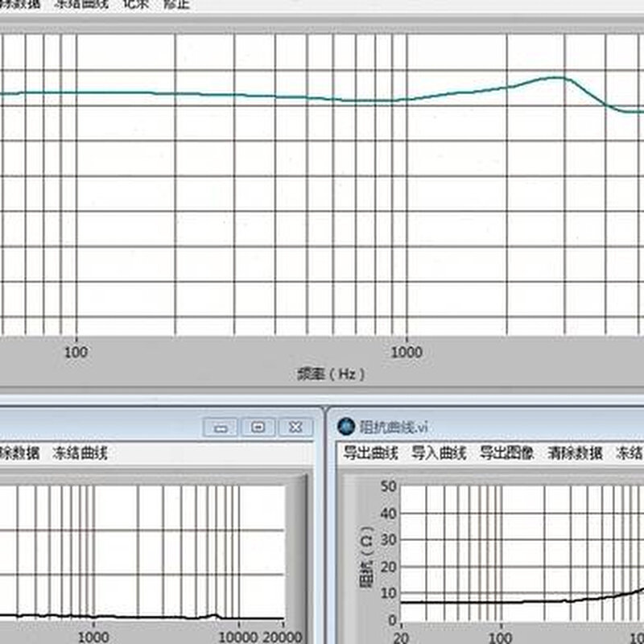
Task: Open the 修正 menu at the top
Action: [x=175, y=3]
